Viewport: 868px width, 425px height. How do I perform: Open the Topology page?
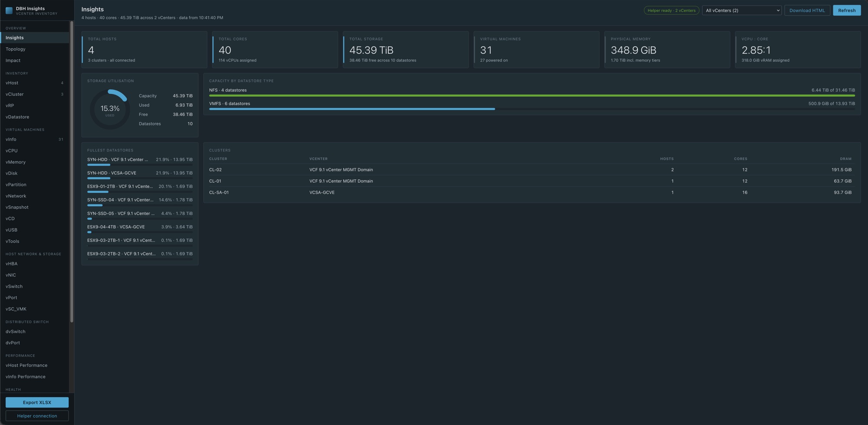coord(35,49)
